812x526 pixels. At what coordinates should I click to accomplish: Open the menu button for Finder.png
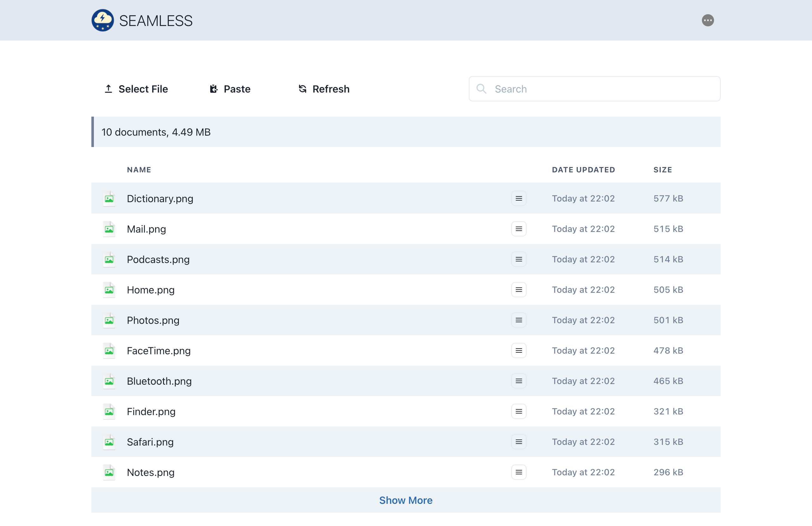click(519, 412)
